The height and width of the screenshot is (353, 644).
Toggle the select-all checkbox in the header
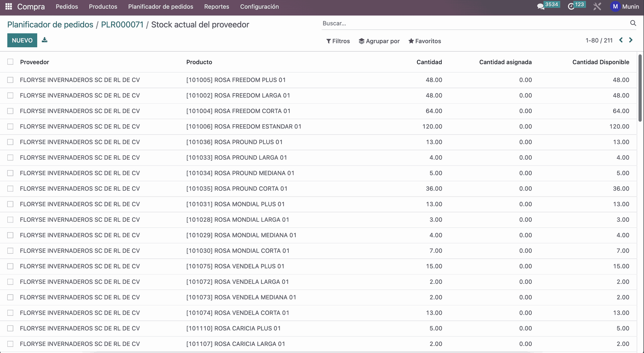(10, 62)
